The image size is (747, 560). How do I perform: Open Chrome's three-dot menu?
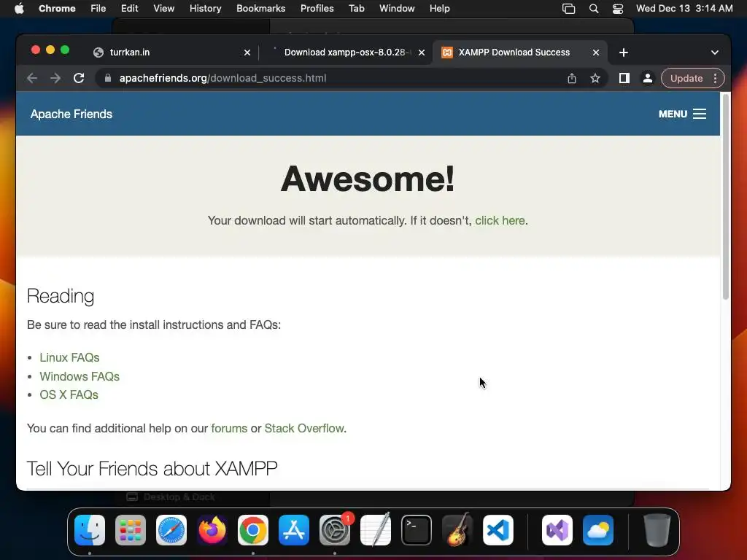[715, 78]
